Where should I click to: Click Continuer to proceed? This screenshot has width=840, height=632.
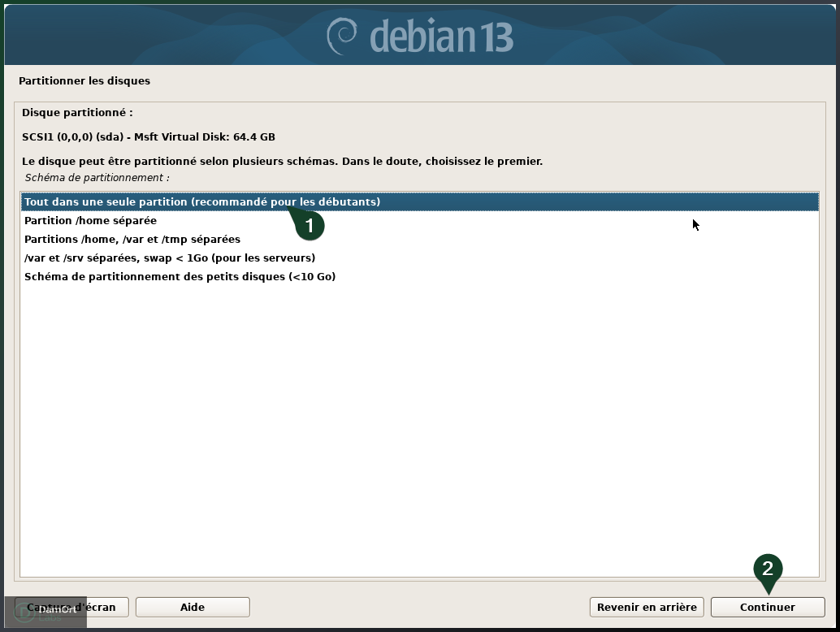point(764,607)
